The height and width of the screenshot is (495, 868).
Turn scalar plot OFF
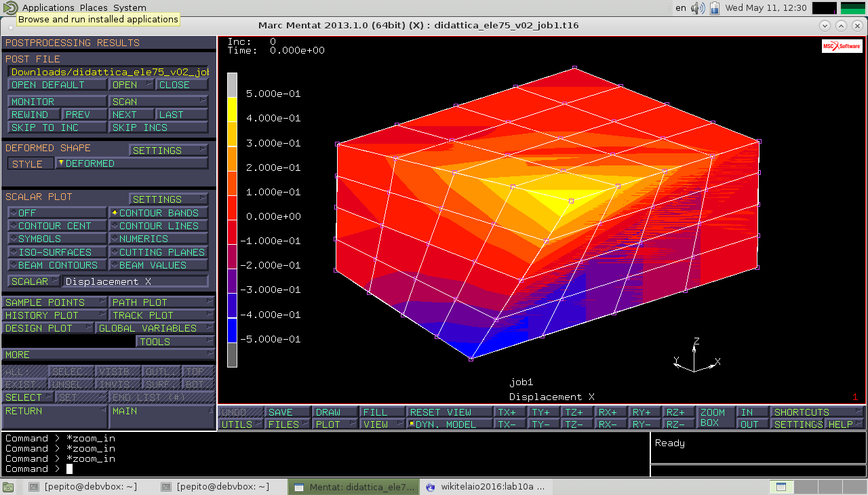57,213
